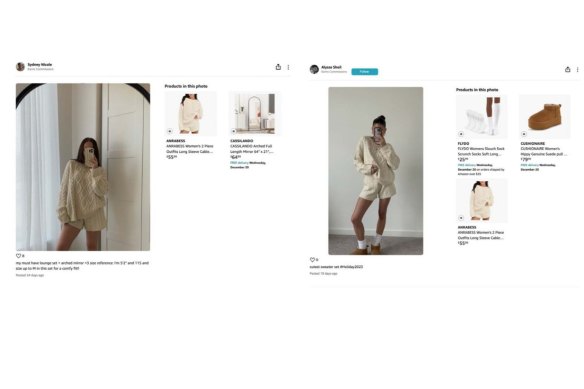Click FREE delivery text under CUSHIONAIRE boots
The image size is (584, 389).
pos(538,167)
